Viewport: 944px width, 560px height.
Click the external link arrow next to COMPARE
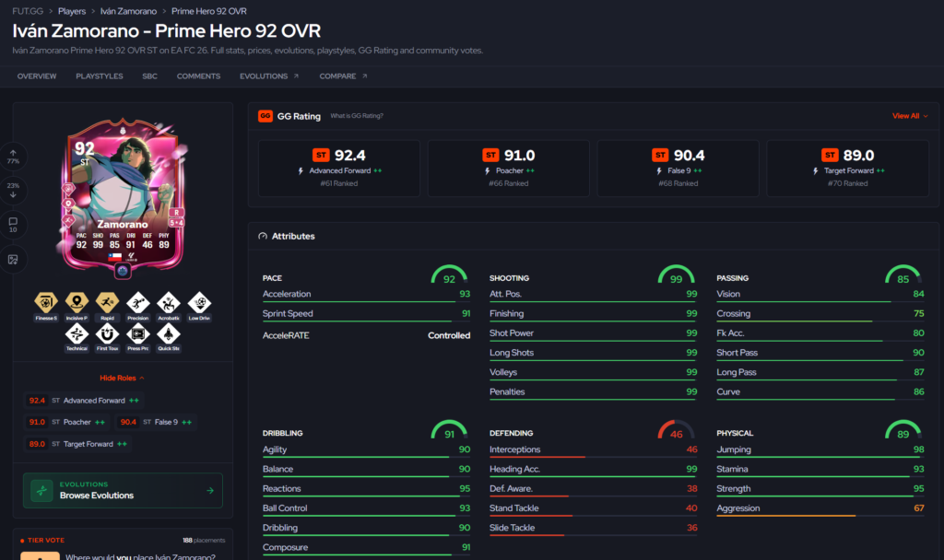coord(365,76)
